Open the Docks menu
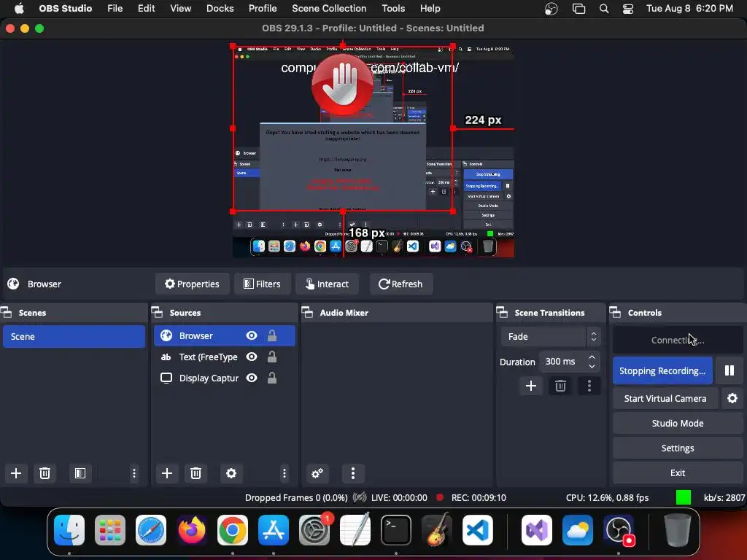The image size is (747, 560). (220, 9)
